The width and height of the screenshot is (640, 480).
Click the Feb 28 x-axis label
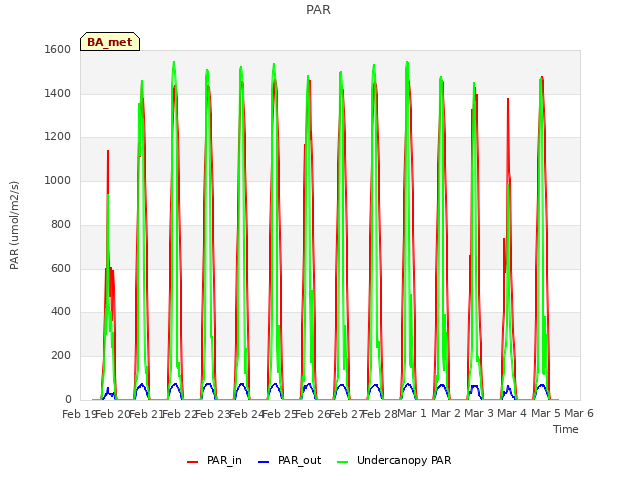pyautogui.click(x=380, y=414)
